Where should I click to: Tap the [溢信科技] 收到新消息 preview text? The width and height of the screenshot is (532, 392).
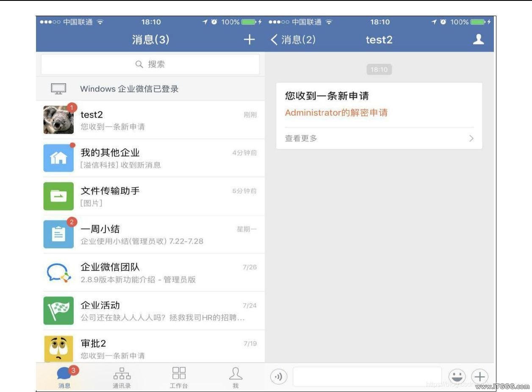point(121,165)
